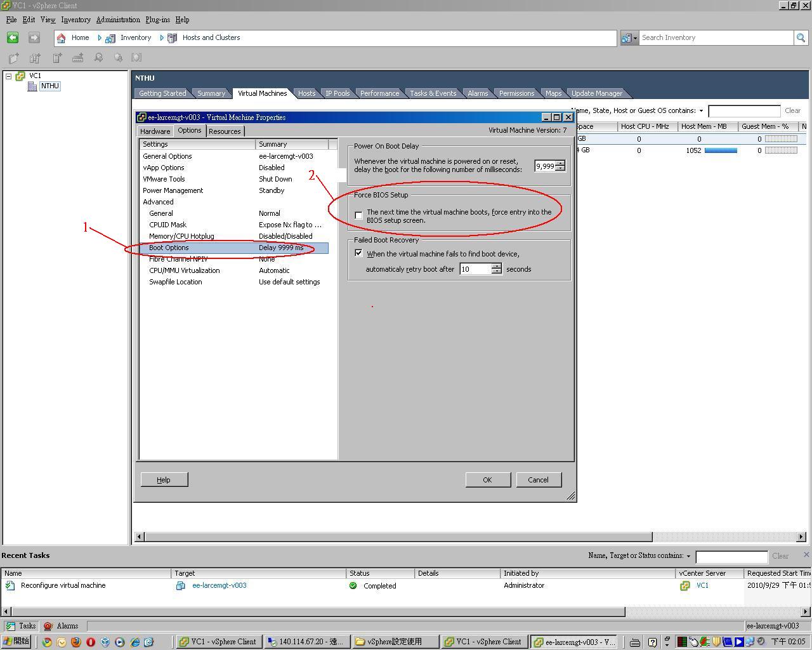Open Chrome from the quick launch bar

coord(47,642)
